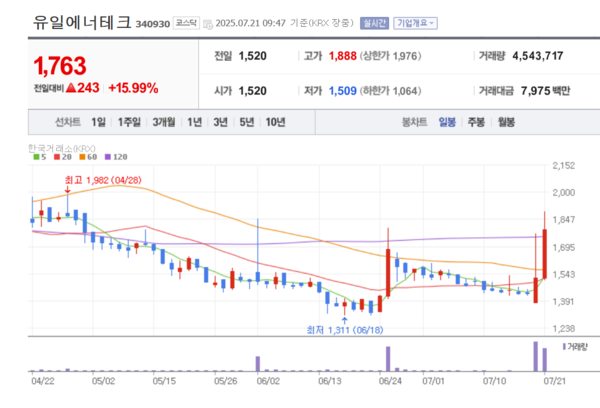Image resolution: width=600 pixels, height=408 pixels.
Task: Select the 3개월 line chart period
Action: coord(164,122)
